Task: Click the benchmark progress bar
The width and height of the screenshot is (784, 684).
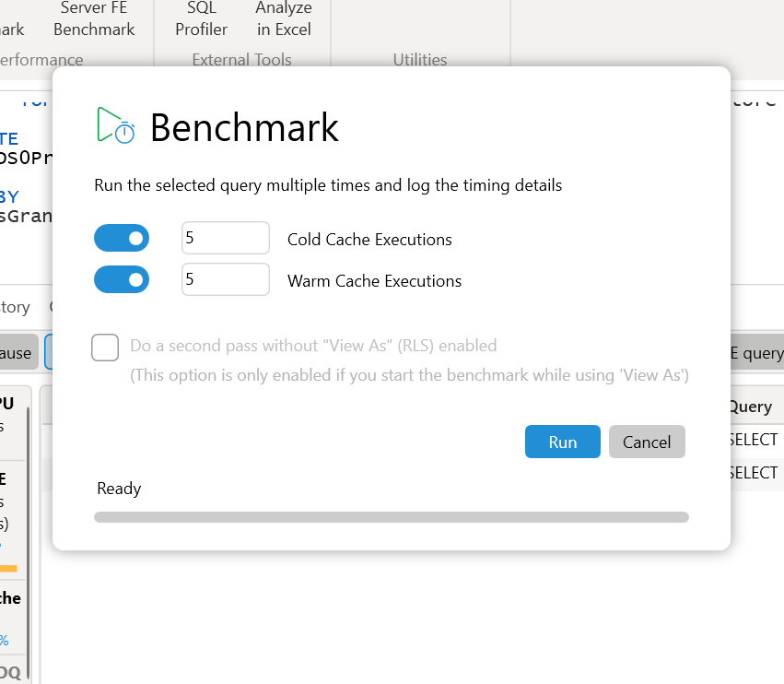Action: click(x=391, y=518)
